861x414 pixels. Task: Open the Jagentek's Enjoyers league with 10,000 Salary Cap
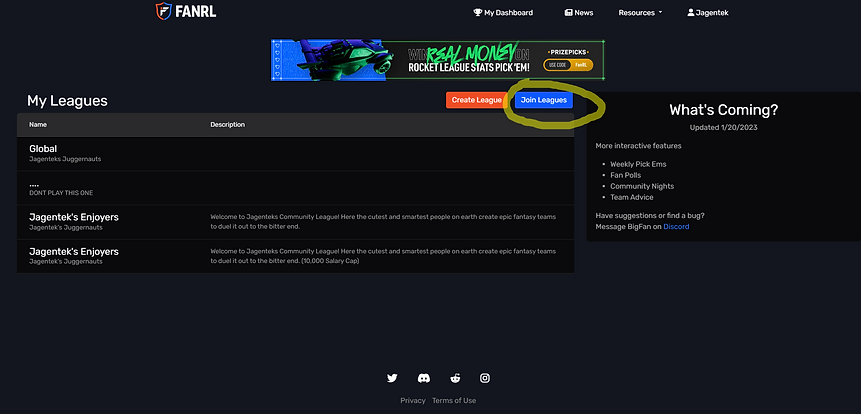(x=295, y=256)
